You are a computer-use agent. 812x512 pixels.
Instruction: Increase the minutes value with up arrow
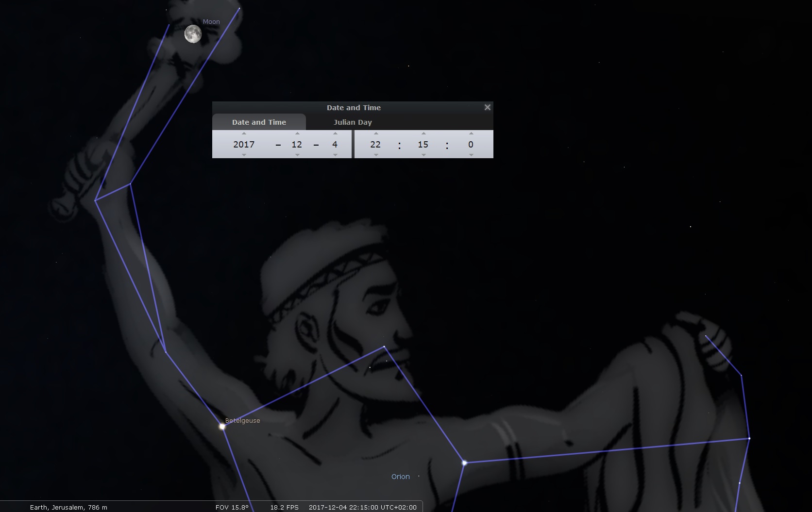click(423, 133)
